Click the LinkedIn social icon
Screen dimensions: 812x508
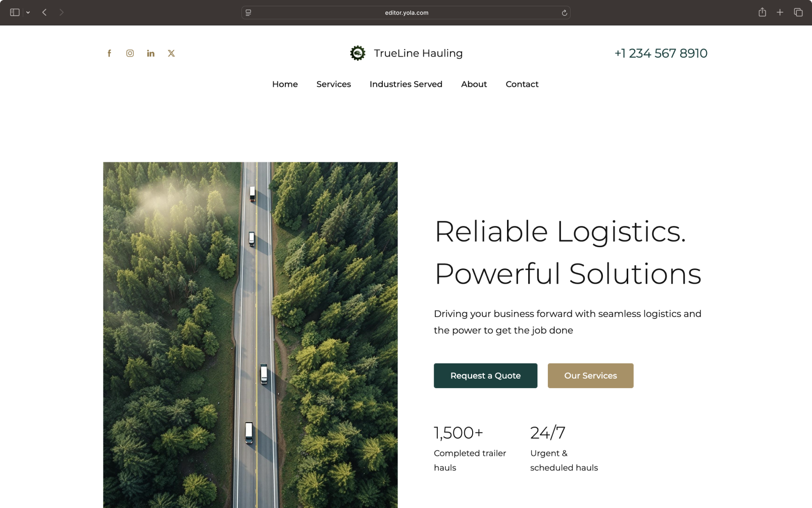(150, 53)
